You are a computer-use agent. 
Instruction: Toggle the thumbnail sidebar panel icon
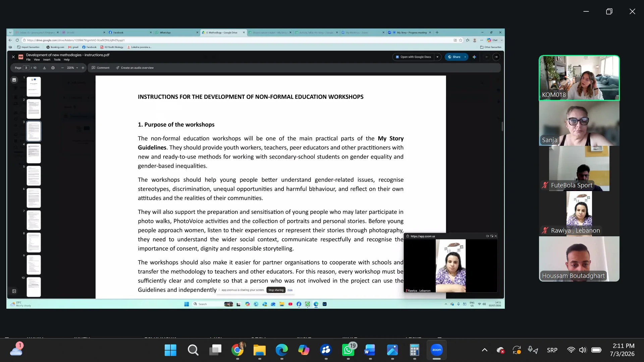[14, 80]
